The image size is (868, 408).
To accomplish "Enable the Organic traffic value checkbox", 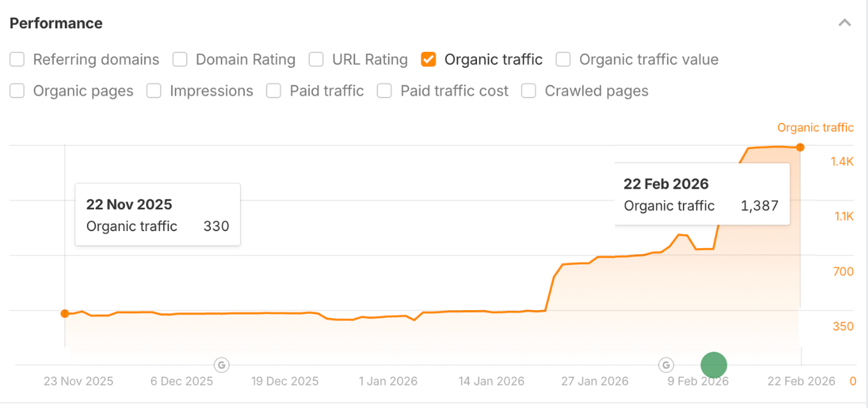I will pos(563,59).
